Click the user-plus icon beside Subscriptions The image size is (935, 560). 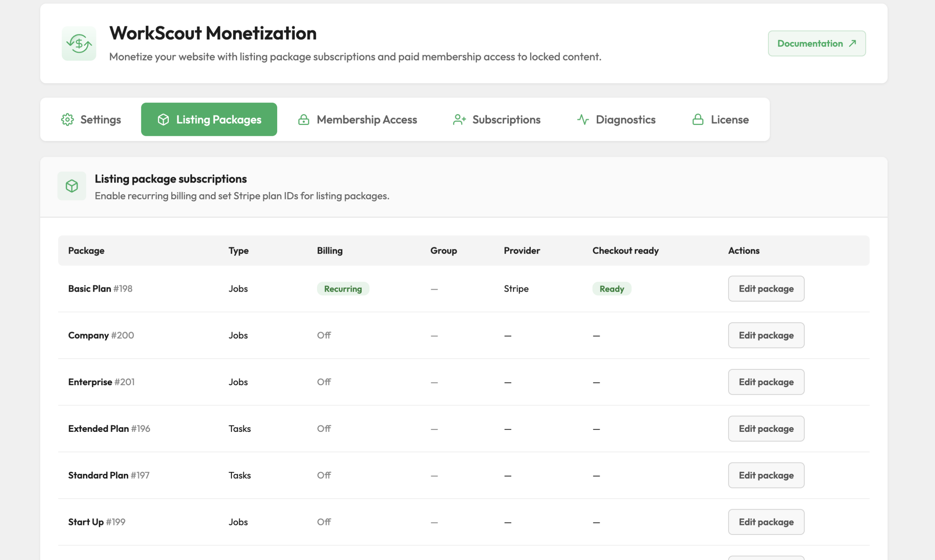pyautogui.click(x=459, y=120)
